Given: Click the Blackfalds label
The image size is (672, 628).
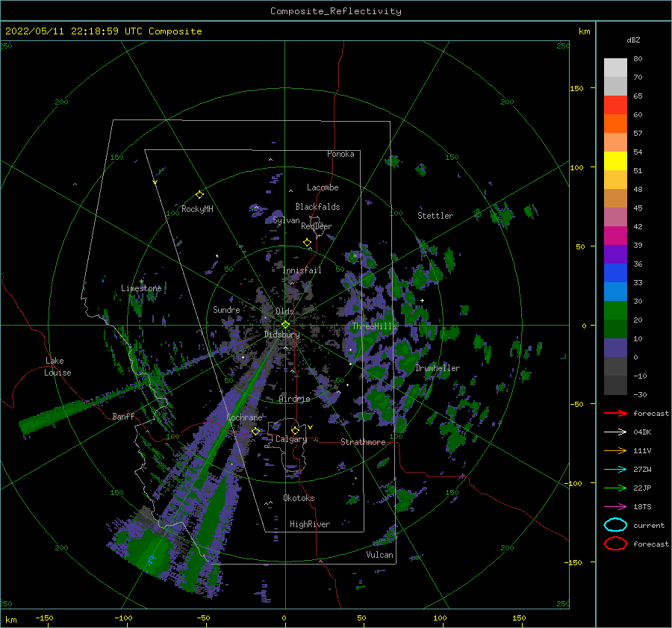Looking at the screenshot, I should pos(317,207).
